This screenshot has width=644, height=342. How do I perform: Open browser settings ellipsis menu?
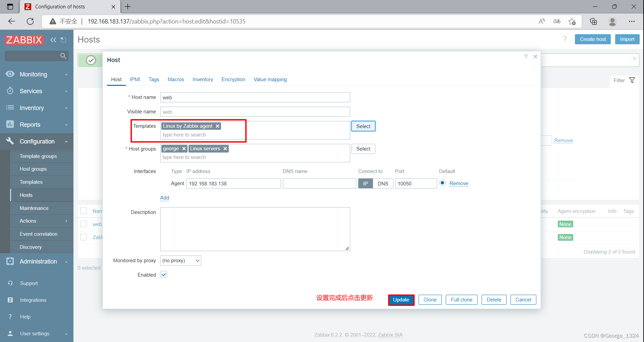(x=632, y=21)
